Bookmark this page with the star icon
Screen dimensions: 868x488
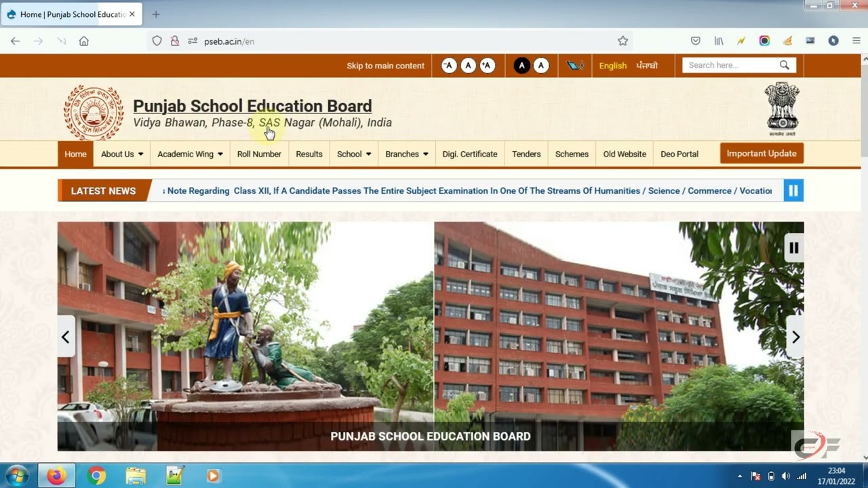[623, 41]
